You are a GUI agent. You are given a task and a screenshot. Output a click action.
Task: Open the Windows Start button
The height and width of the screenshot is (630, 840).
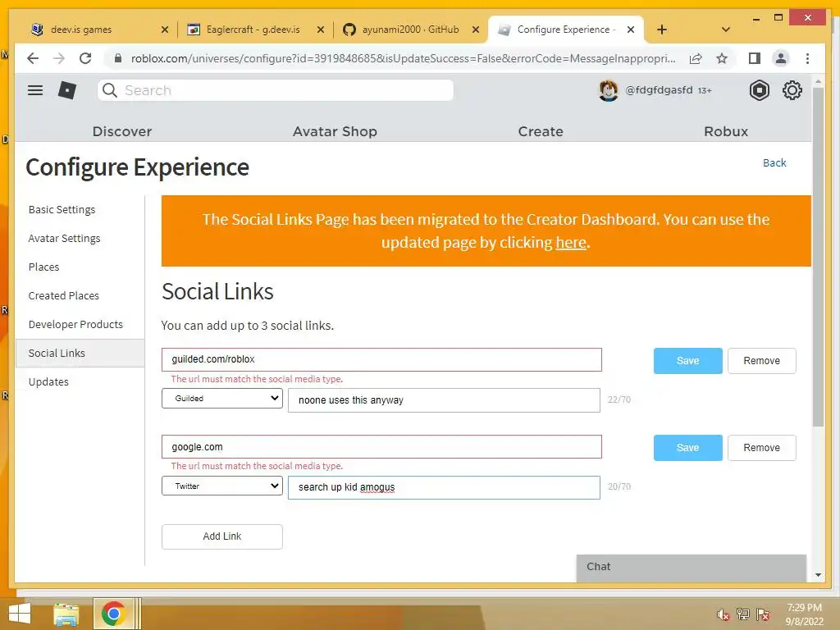coord(20,614)
